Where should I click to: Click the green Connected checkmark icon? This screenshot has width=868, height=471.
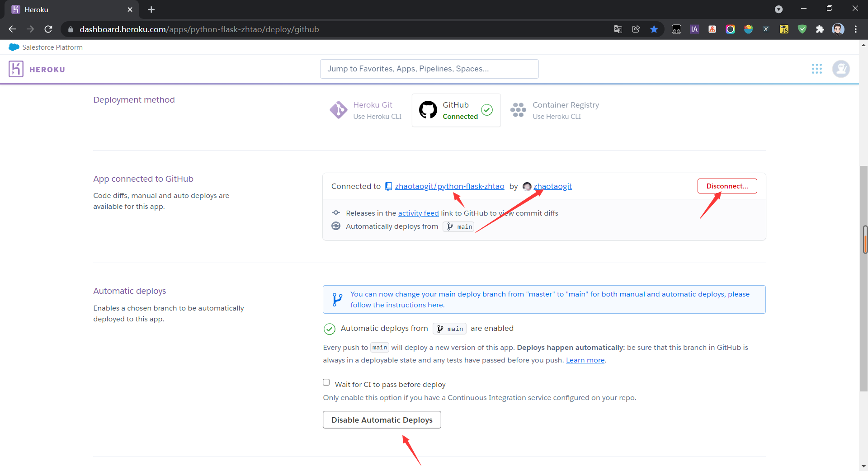click(487, 110)
